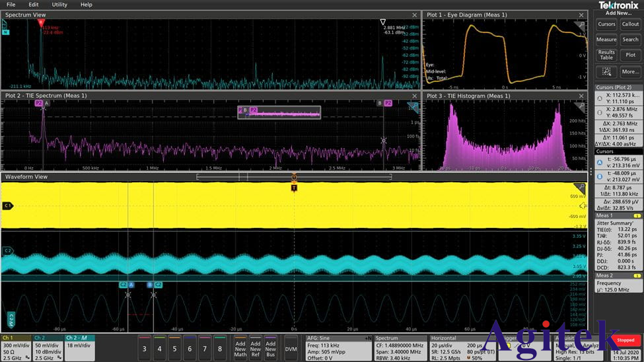Screen dimensions: 644x362
Task: Click the red reference marker in Spectrum View
Action: pyautogui.click(x=41, y=21)
